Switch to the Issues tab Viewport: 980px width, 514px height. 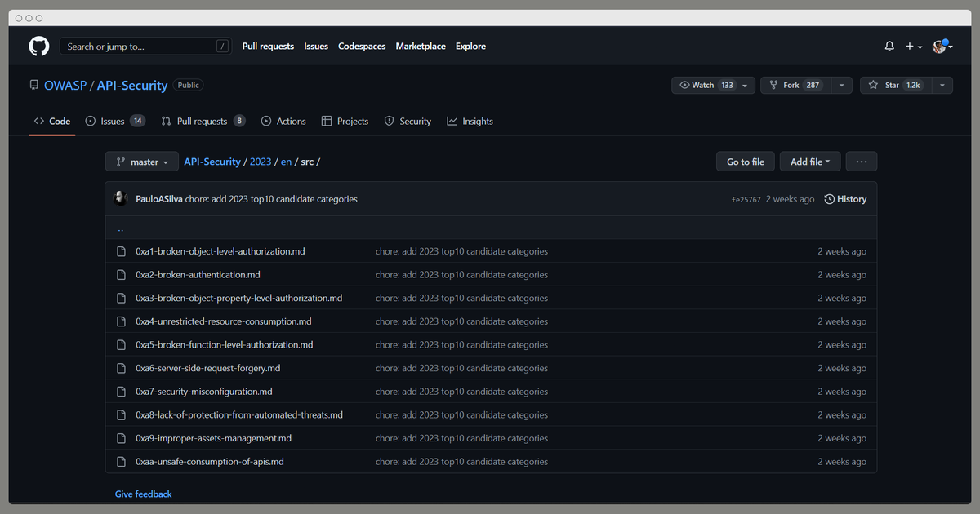115,121
